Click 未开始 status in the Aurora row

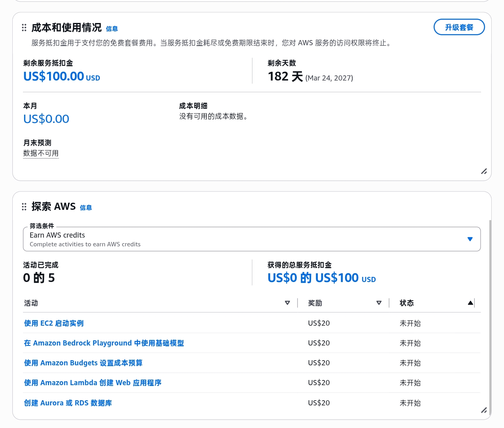tap(410, 403)
